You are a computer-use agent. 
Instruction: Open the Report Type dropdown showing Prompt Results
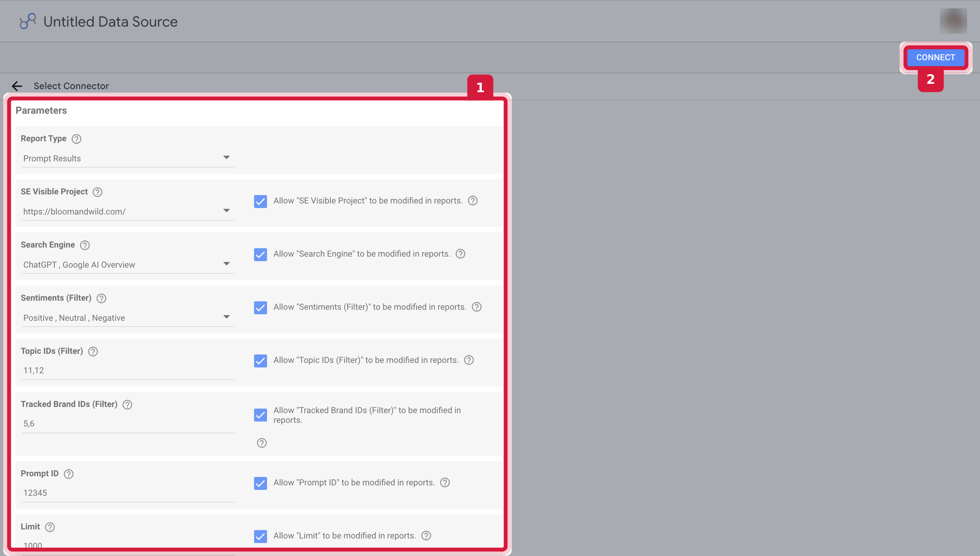coord(128,158)
